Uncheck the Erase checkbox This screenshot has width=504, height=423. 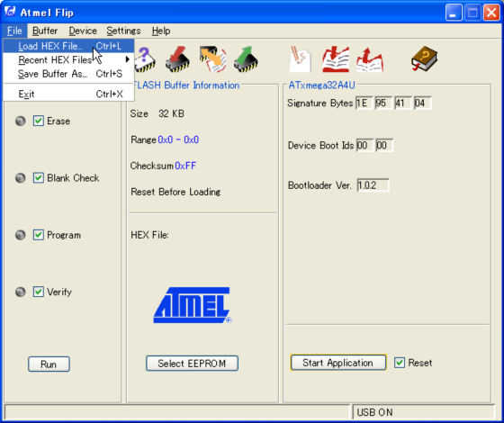39,121
